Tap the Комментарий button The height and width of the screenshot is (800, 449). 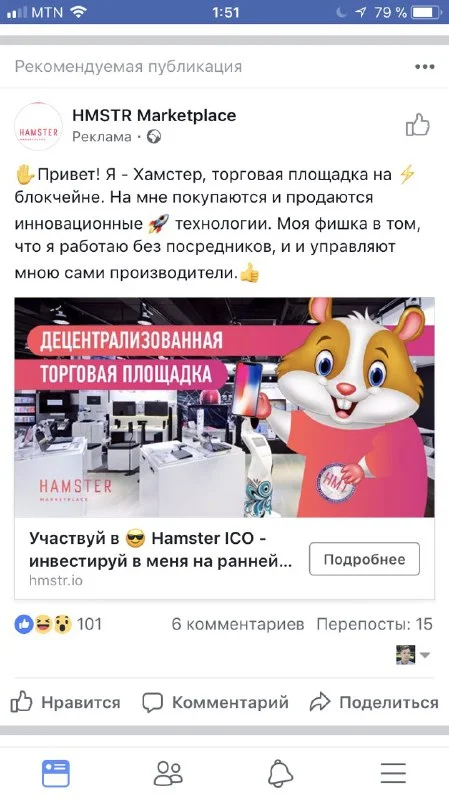(x=215, y=703)
